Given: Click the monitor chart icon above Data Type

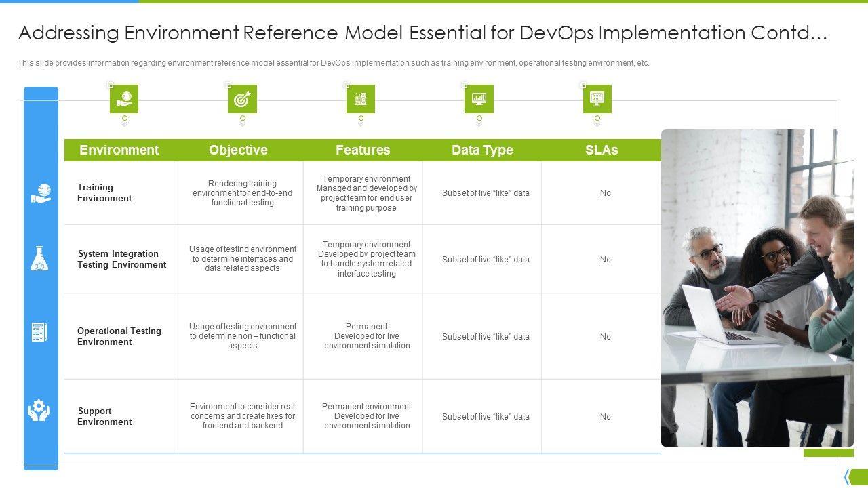Looking at the screenshot, I should (x=479, y=99).
